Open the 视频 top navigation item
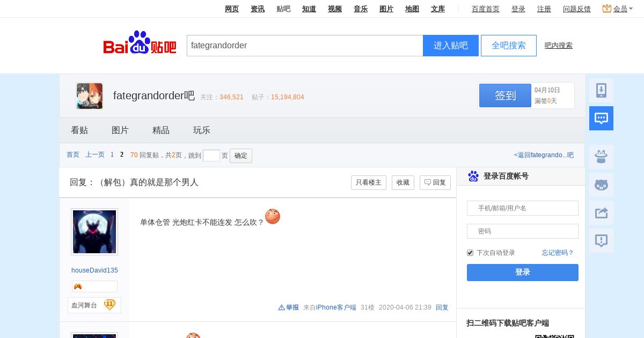This screenshot has width=644, height=338. point(335,9)
